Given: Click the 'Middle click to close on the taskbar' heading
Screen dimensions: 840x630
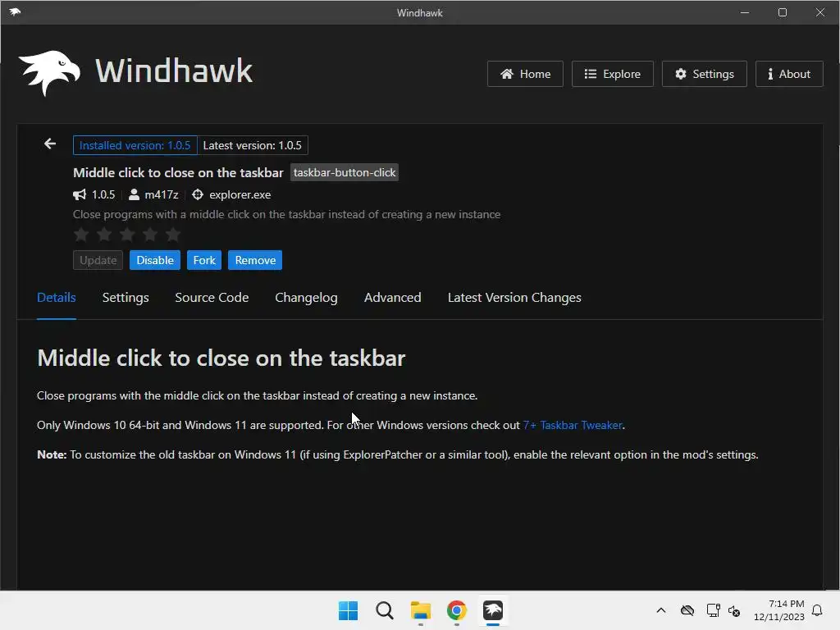Looking at the screenshot, I should pyautogui.click(x=221, y=358).
